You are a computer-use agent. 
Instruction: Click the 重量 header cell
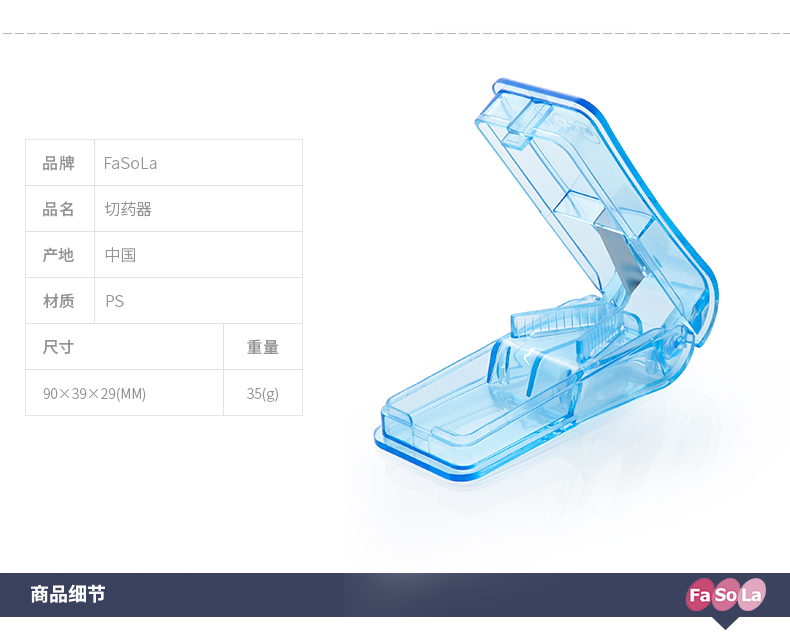point(263,347)
